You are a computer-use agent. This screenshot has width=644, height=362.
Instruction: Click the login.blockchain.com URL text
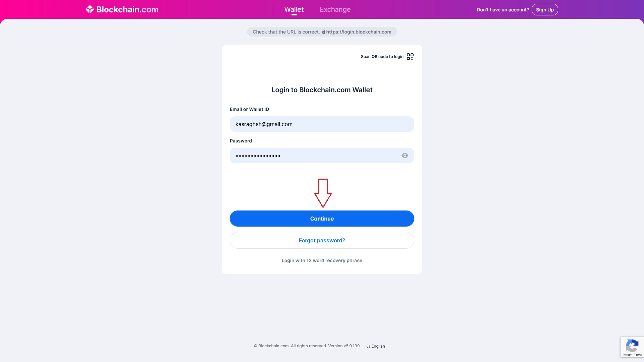click(359, 32)
